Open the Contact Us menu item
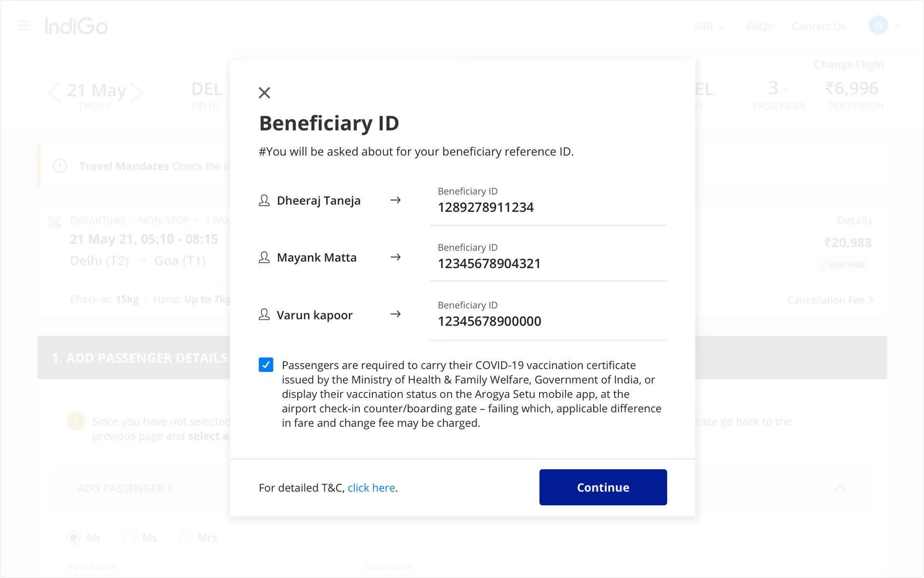 pos(819,26)
